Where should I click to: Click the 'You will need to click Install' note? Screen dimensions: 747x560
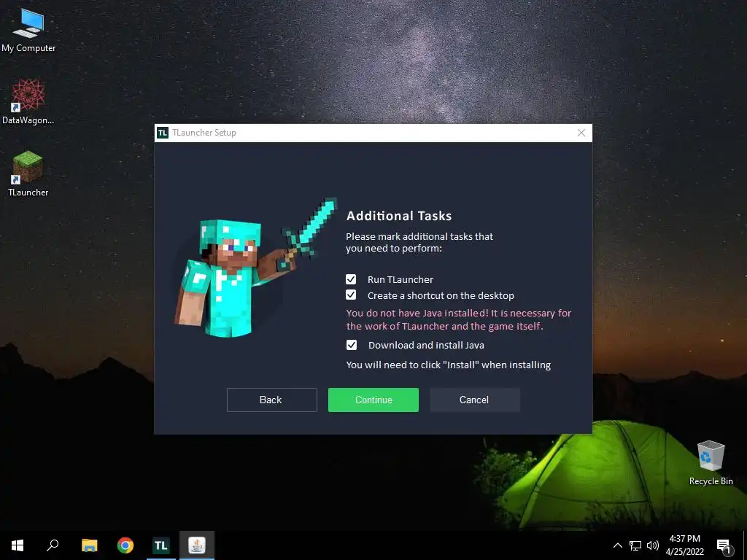pos(449,365)
